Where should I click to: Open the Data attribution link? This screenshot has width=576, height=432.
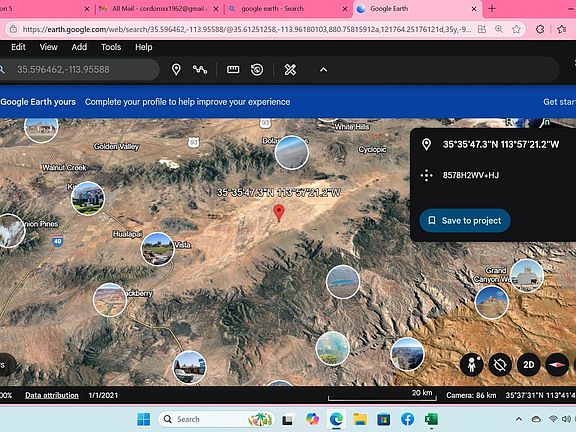[52, 395]
